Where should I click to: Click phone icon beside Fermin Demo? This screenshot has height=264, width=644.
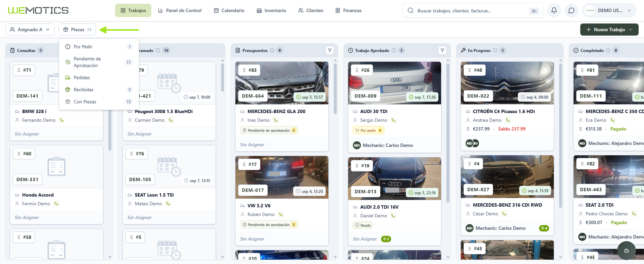pos(56,204)
